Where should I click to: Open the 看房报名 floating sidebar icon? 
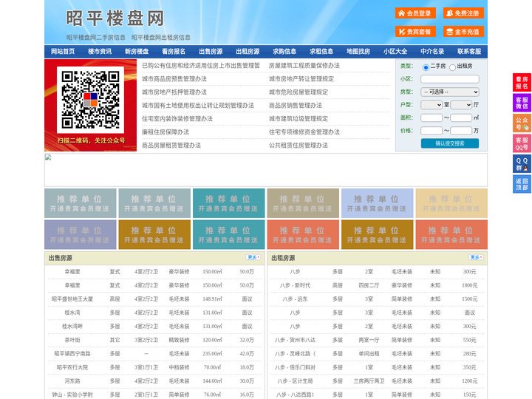coord(522,83)
